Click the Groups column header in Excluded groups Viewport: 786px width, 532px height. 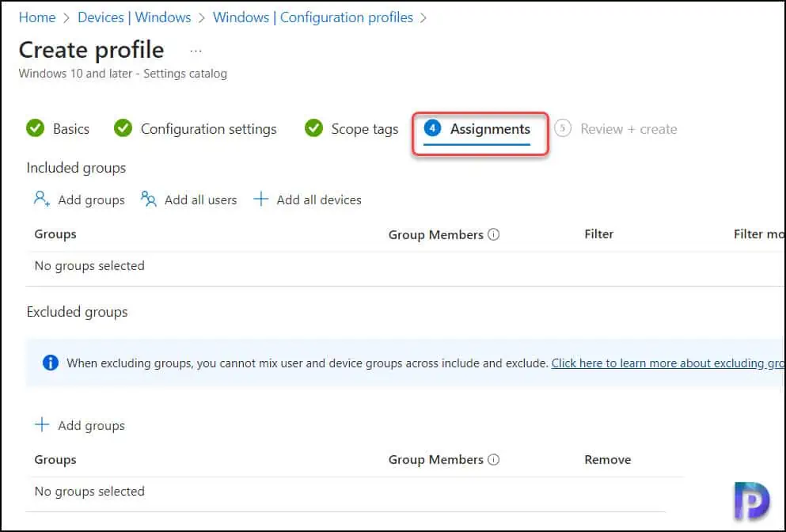pyautogui.click(x=55, y=459)
